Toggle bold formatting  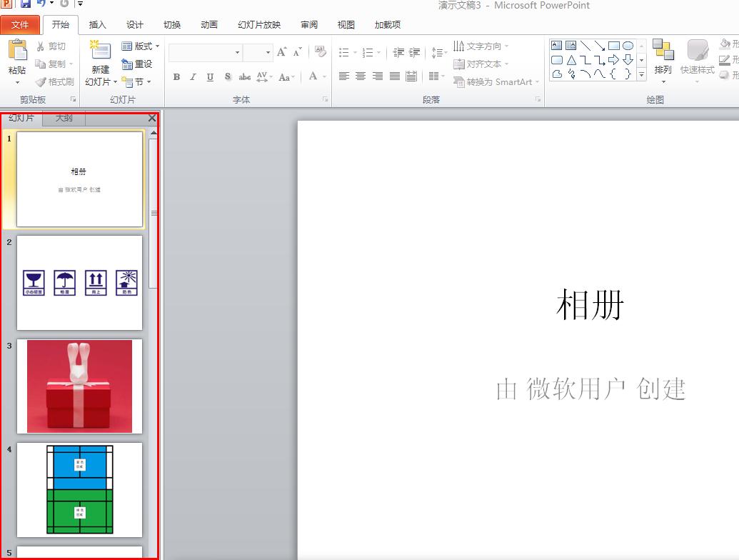176,76
